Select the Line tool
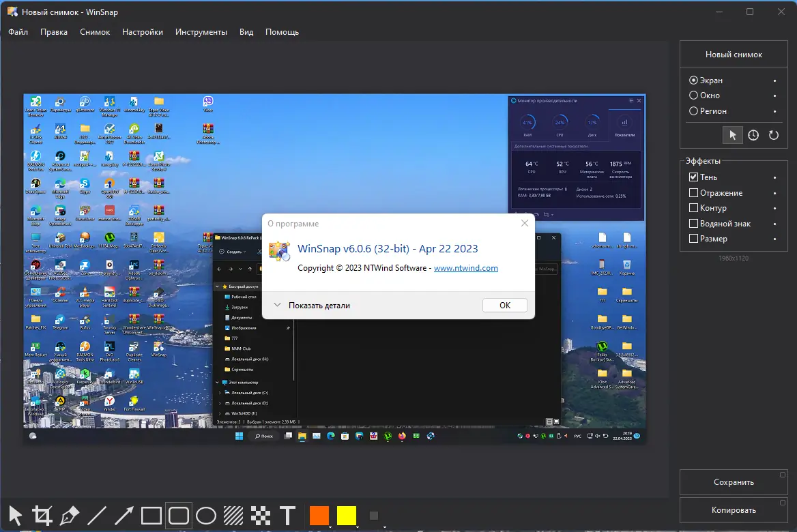The width and height of the screenshot is (797, 532). [97, 516]
